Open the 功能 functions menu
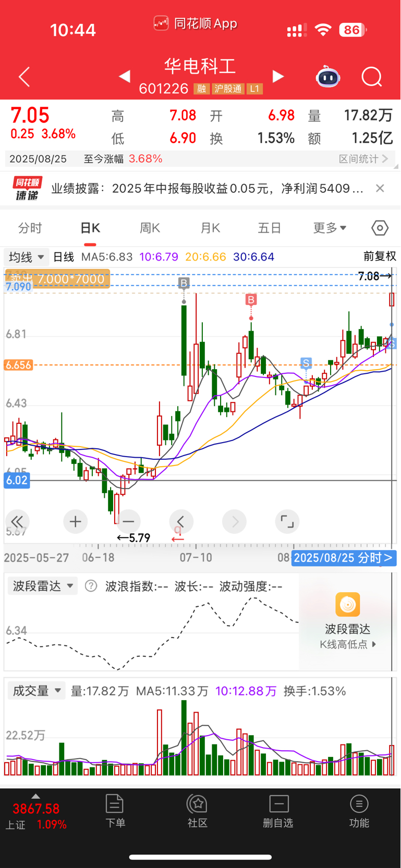The image size is (401, 868). (359, 811)
